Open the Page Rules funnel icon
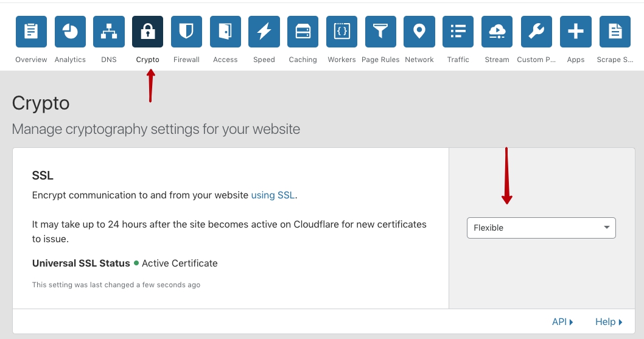Screen dimensions: 644x339 (380, 32)
